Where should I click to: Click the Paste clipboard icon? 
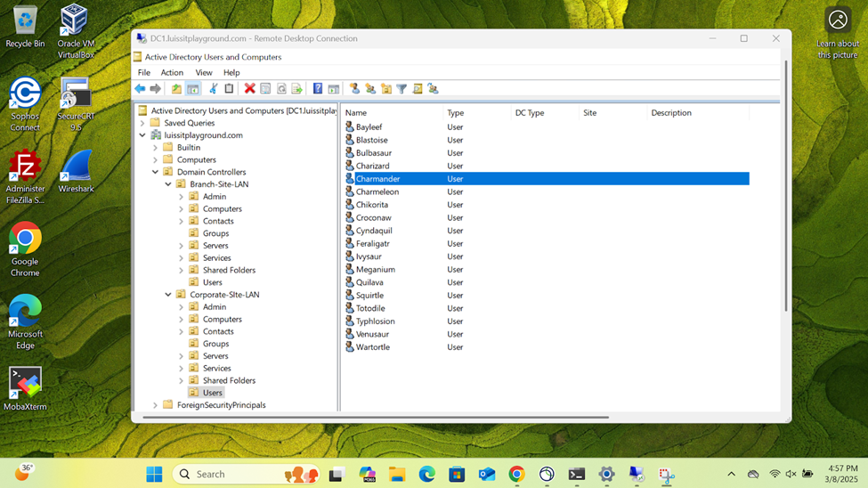[x=229, y=89]
